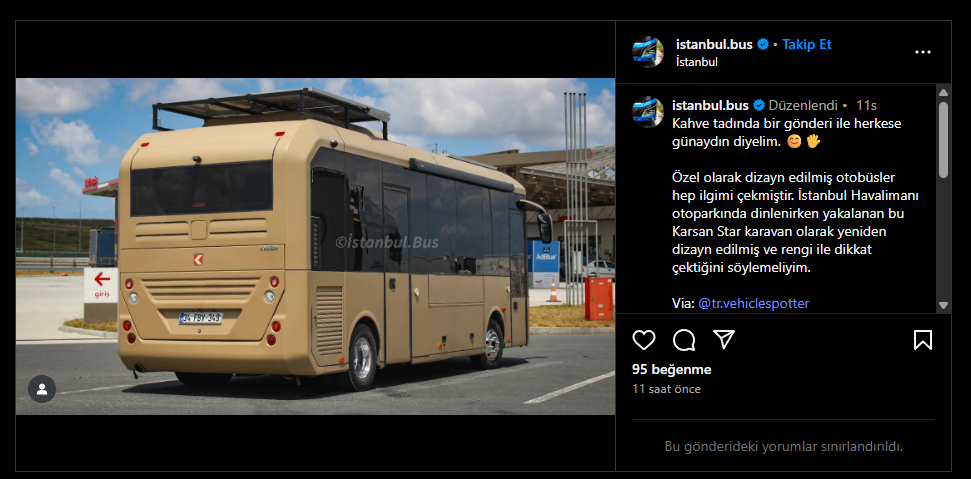Screen dimensions: 971x479
Task: Show tagged people icon on photo
Action: coord(42,389)
